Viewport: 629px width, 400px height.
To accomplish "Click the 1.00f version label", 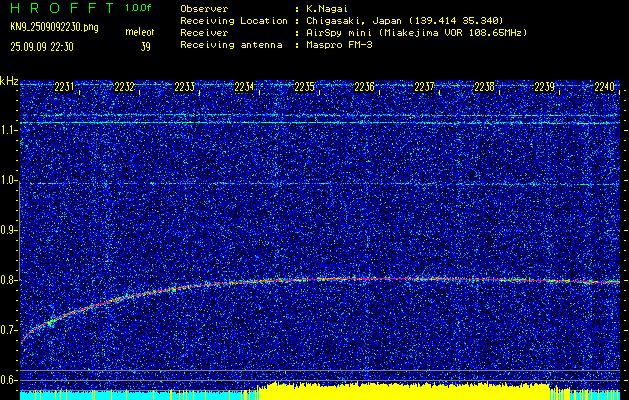I will pos(138,8).
